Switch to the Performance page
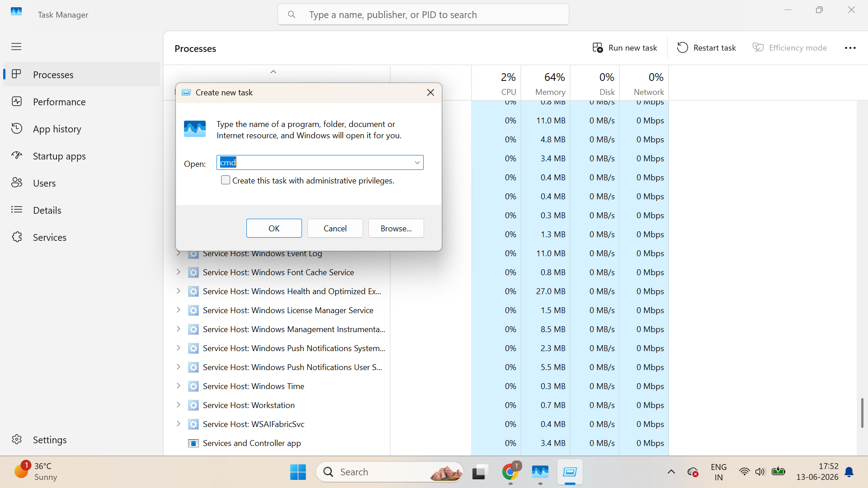The height and width of the screenshot is (488, 868). point(81,102)
